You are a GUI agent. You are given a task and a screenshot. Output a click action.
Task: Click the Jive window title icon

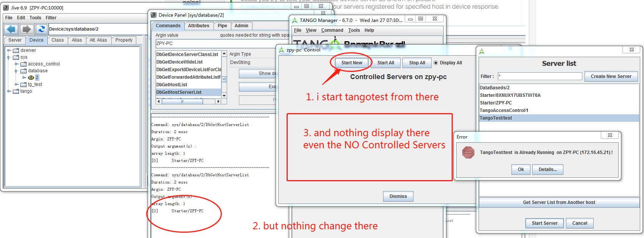(6, 8)
